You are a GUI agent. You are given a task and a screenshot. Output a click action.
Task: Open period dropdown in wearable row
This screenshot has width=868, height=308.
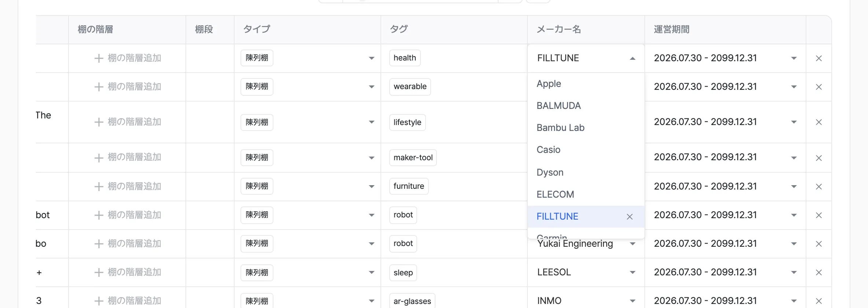click(794, 87)
